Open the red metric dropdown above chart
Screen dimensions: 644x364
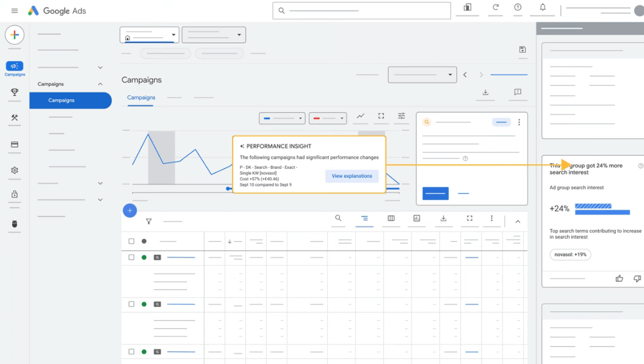328,118
